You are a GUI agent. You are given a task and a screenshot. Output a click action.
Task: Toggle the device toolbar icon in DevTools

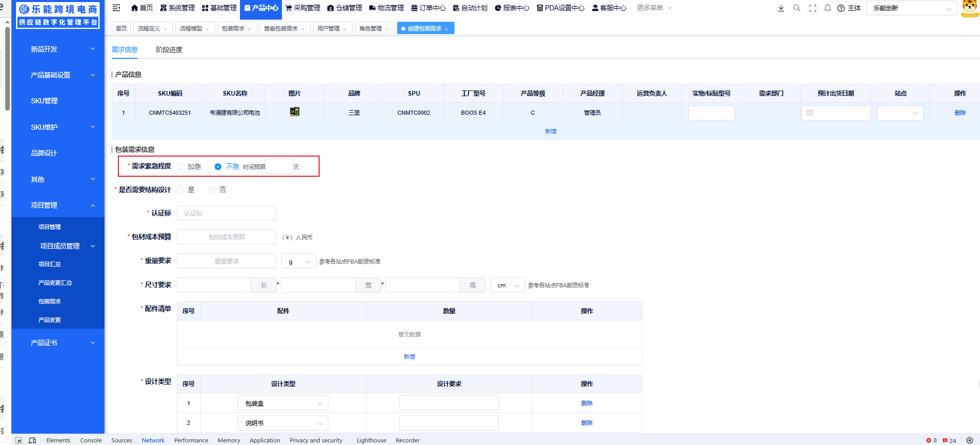pyautogui.click(x=32, y=440)
